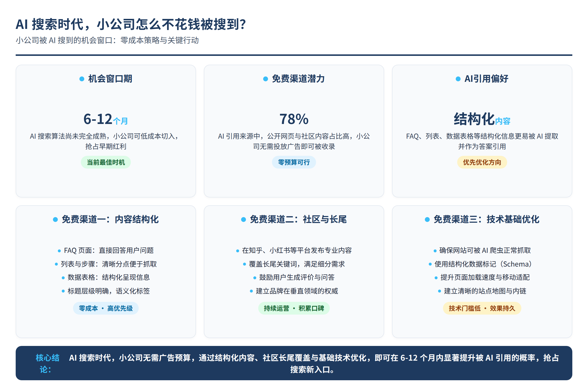
Task: Click the '机会窗口期' card heading
Action: (x=110, y=79)
